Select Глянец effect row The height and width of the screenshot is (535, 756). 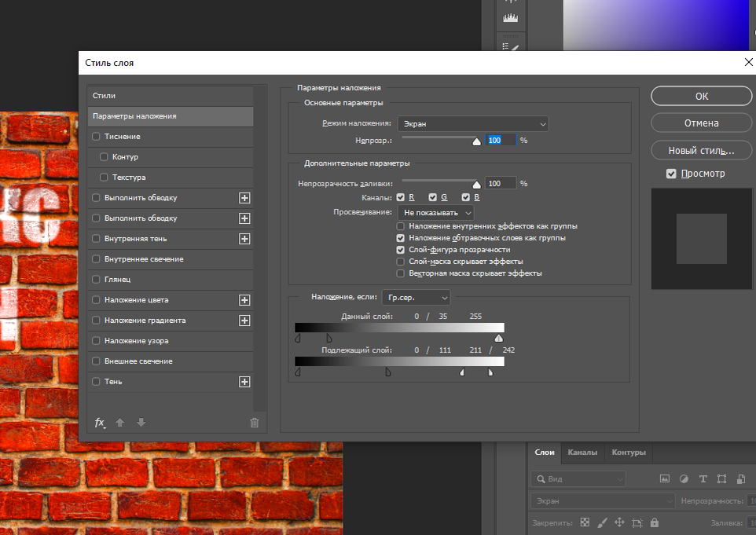pos(171,280)
